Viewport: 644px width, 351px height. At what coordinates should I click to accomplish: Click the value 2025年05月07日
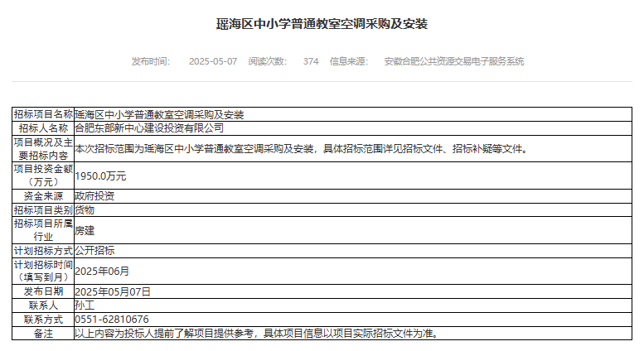(x=113, y=291)
